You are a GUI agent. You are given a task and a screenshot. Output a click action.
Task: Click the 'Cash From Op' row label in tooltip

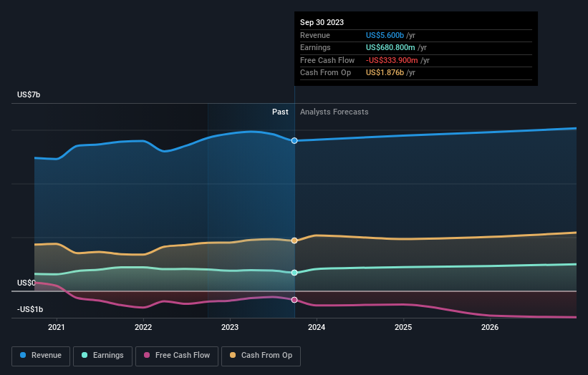point(325,73)
